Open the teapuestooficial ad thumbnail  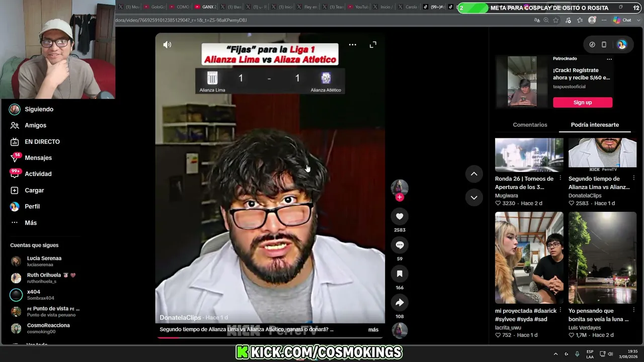[522, 81]
